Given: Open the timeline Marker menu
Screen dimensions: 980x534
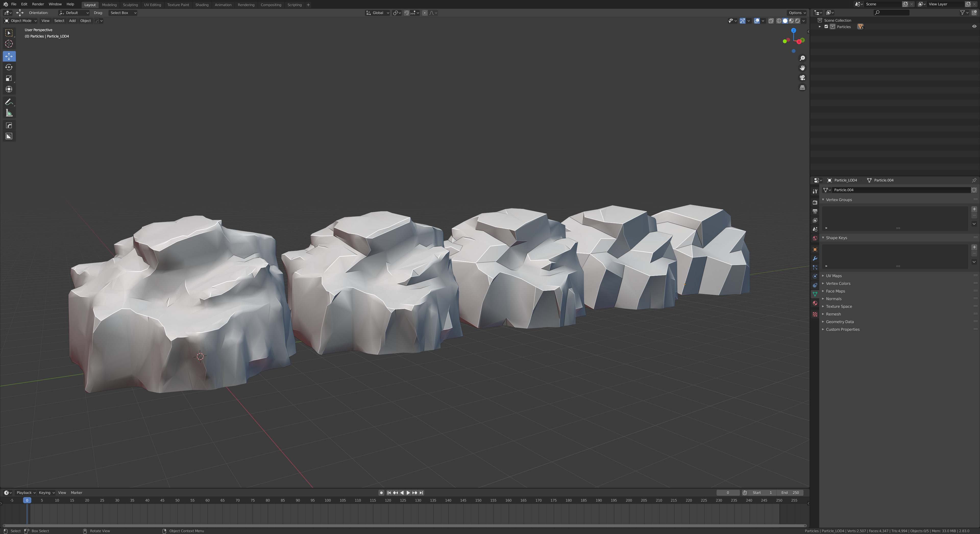Looking at the screenshot, I should [77, 493].
